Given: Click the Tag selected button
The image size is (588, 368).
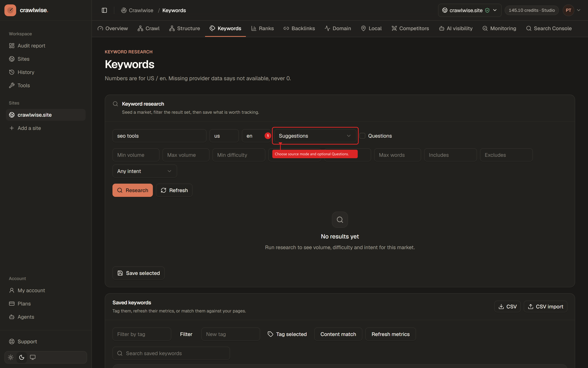Looking at the screenshot, I should point(287,334).
